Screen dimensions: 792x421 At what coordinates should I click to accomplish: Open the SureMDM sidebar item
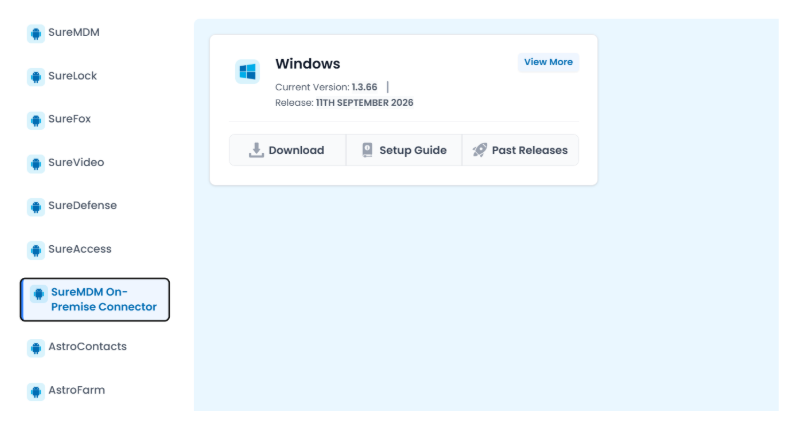pyautogui.click(x=74, y=32)
